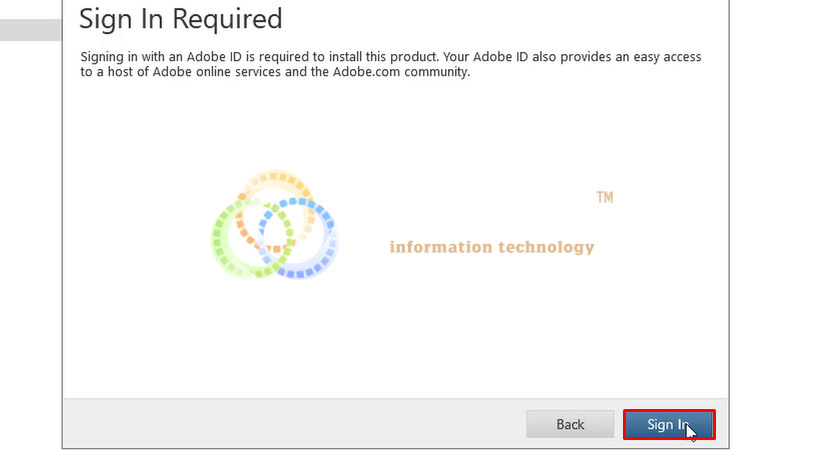
Task: Click empty footer area left of Back
Action: 293,424
